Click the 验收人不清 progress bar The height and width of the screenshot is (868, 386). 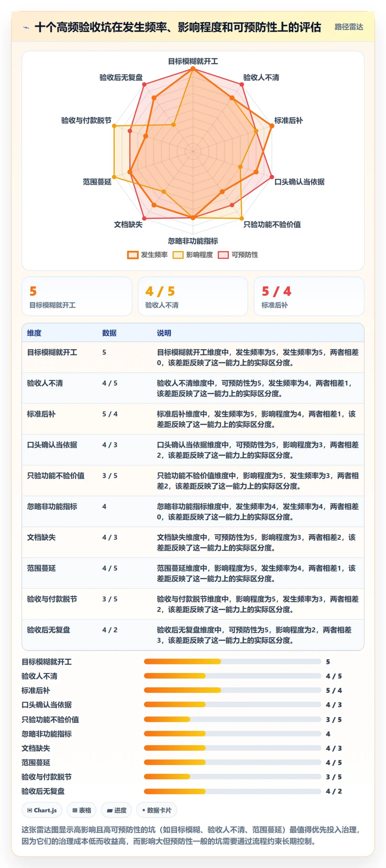(232, 676)
